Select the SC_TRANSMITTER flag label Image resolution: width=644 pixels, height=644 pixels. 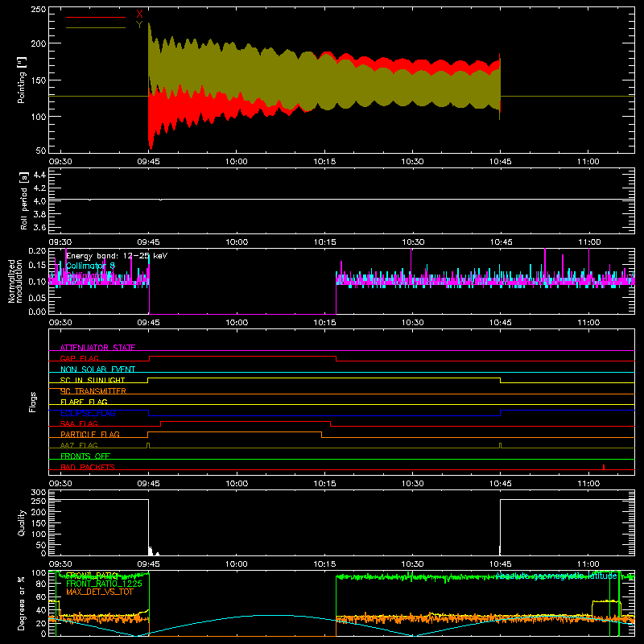click(x=93, y=391)
